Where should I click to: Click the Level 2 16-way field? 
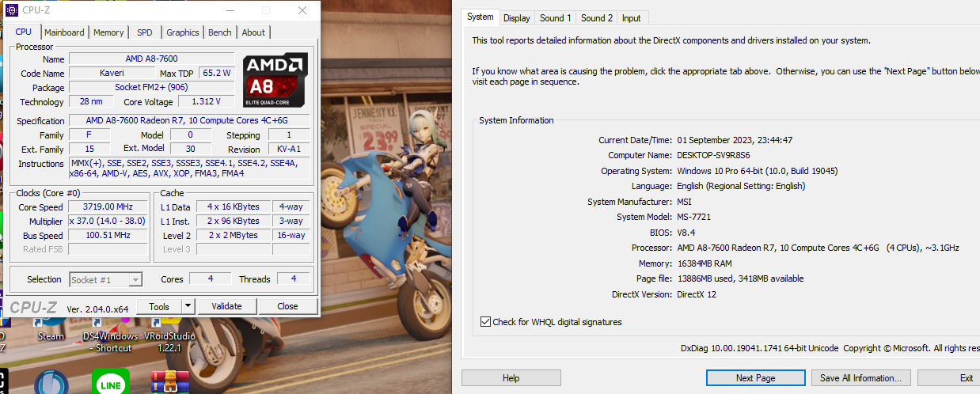click(x=291, y=236)
